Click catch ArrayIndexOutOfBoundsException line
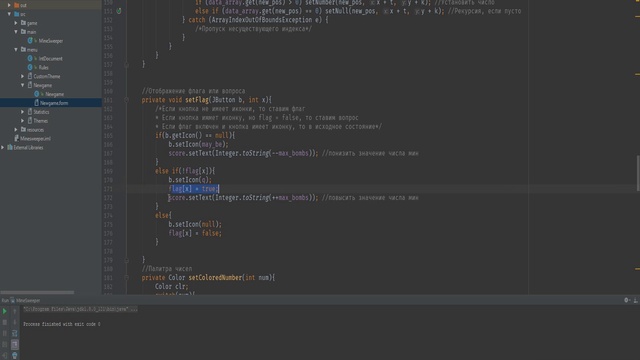Image resolution: width=640 pixels, height=360 pixels. (255, 20)
